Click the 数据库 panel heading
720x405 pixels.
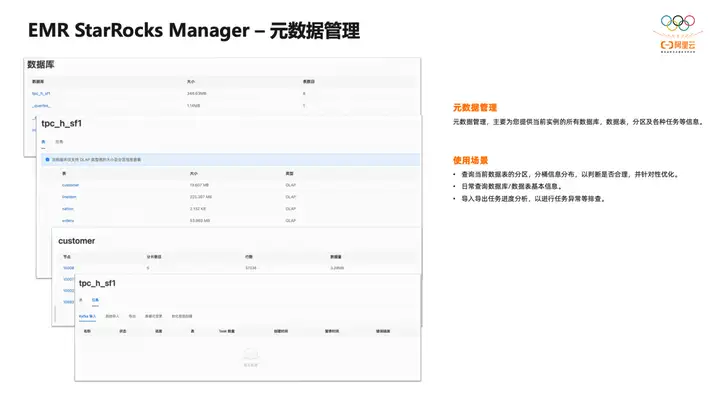(x=40, y=65)
